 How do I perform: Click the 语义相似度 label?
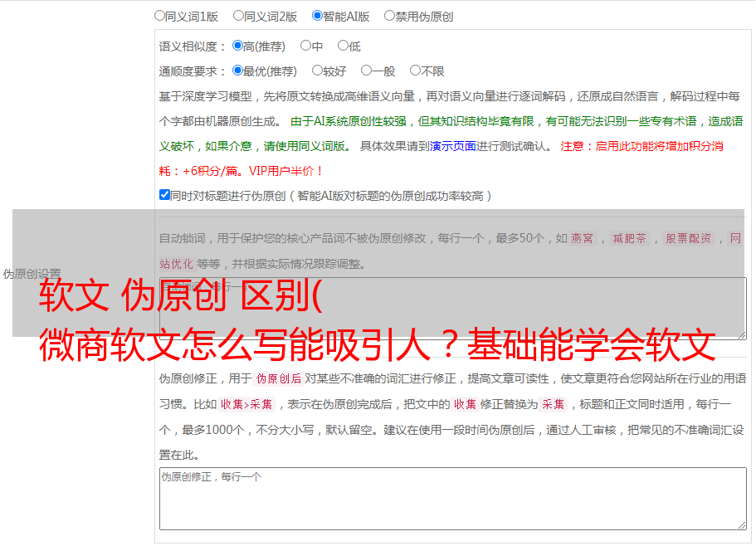point(193,46)
